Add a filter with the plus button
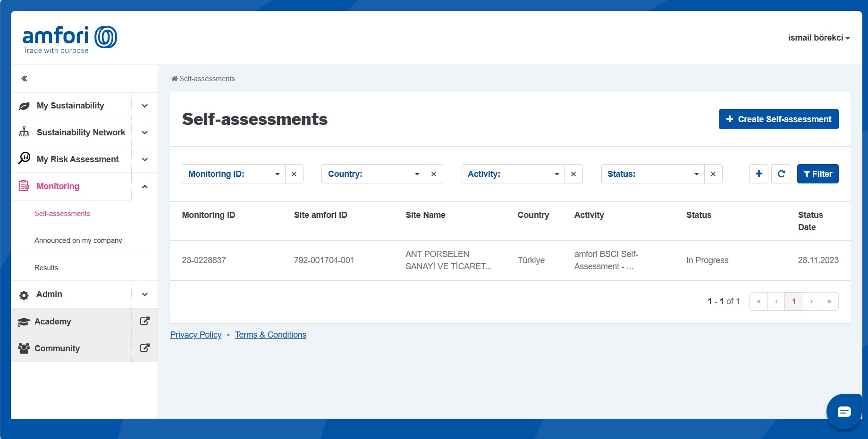The width and height of the screenshot is (868, 439). point(759,174)
